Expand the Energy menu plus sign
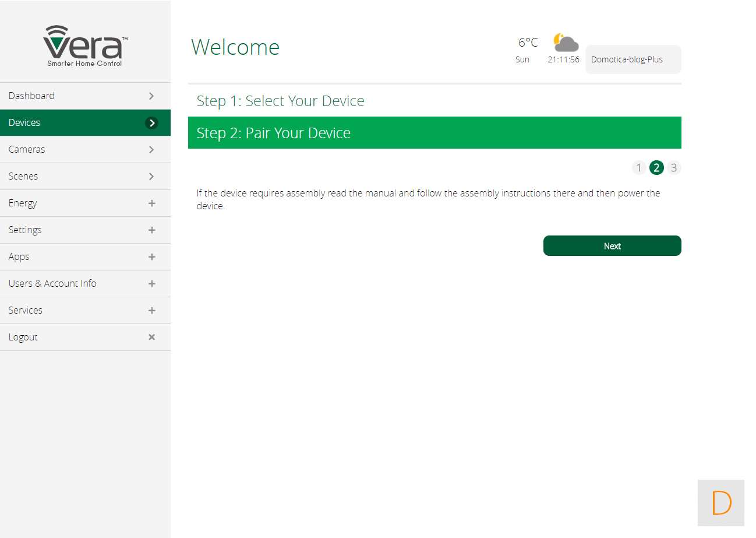This screenshot has width=756, height=538. (x=151, y=203)
